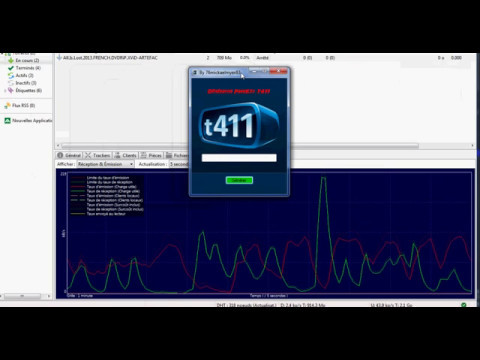
Task: Expand the Étiquettes (6) tree node
Action: click(x=5, y=91)
